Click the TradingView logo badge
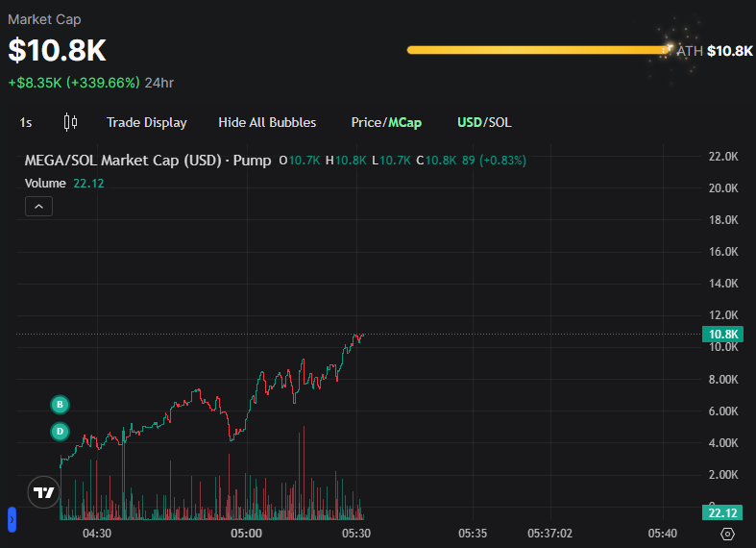This screenshot has width=756, height=548. point(43,492)
